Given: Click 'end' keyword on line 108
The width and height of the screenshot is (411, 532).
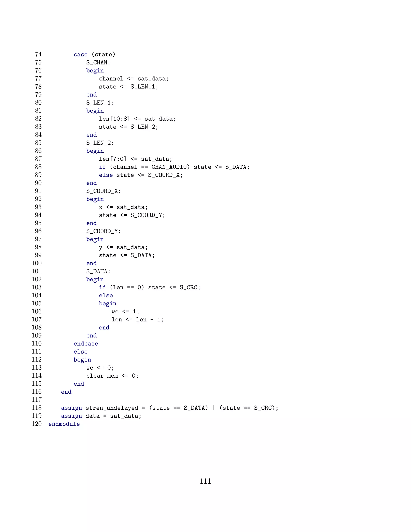Looking at the screenshot, I should pos(104,328).
